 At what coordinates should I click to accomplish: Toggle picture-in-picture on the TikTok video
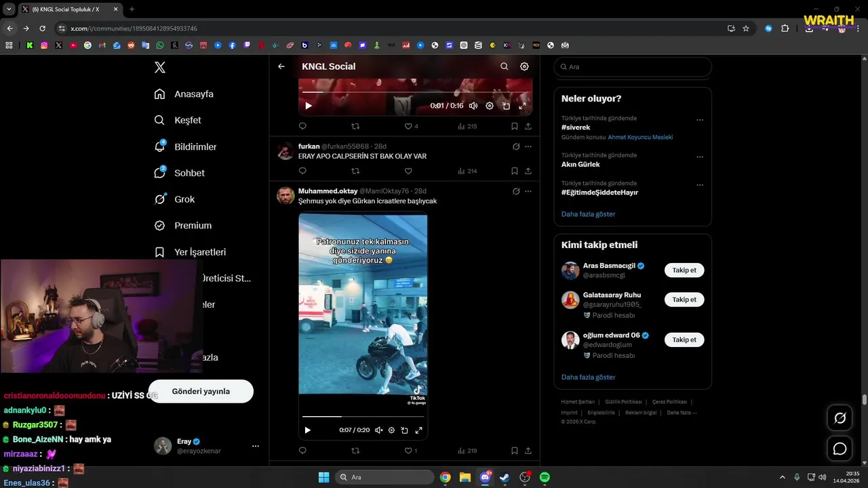(x=404, y=430)
